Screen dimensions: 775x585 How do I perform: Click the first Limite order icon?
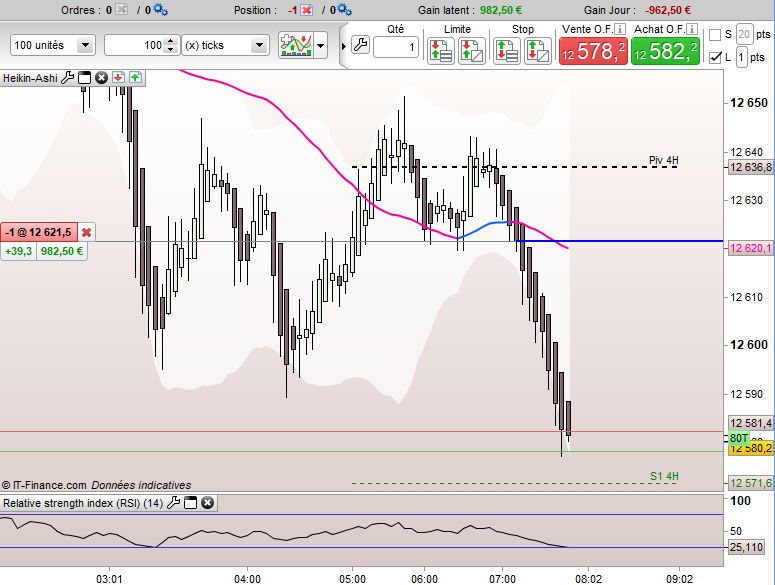(440, 50)
